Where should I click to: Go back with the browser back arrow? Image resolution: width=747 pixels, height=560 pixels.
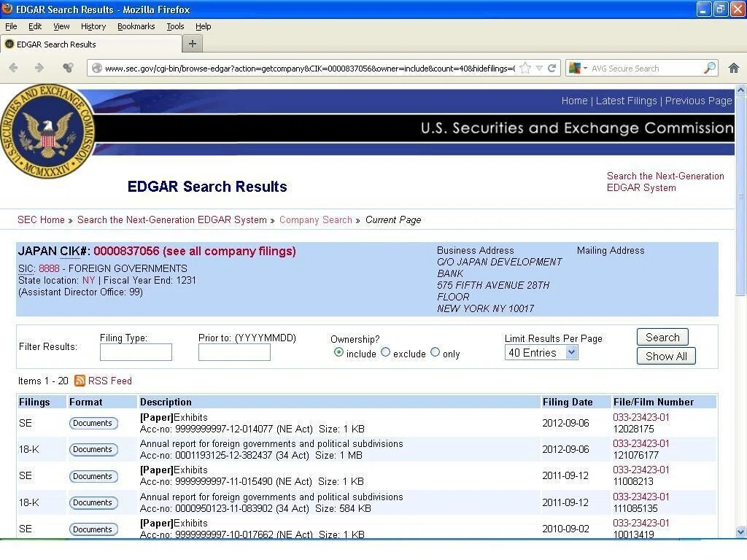pos(13,68)
